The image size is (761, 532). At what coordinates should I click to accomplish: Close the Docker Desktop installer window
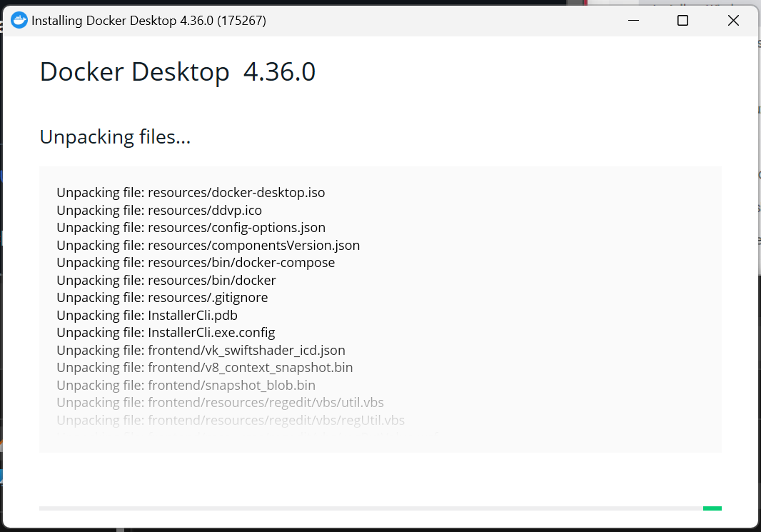[x=733, y=21]
